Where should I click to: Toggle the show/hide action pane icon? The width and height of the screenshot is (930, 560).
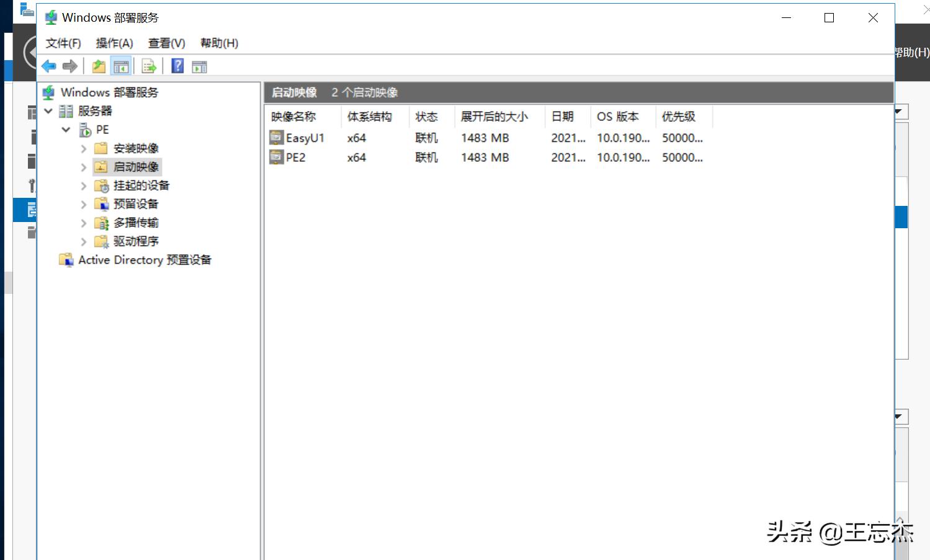pos(199,67)
